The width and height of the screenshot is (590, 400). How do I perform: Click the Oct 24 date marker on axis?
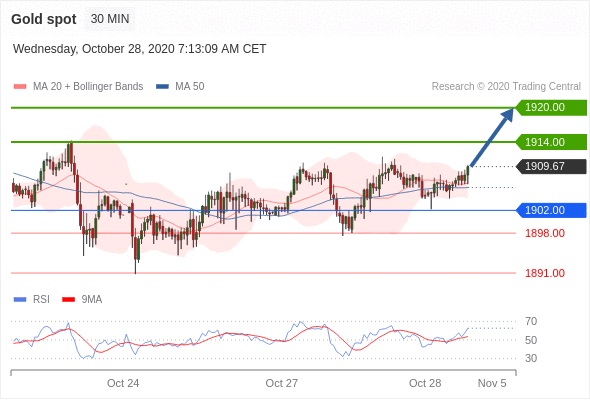coord(123,383)
